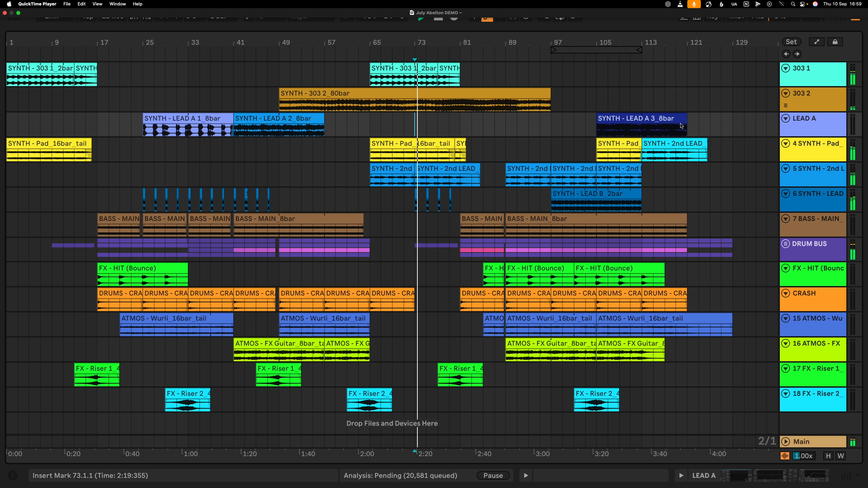Click the 1.00x zoom value field
This screenshot has width=868, height=488.
[x=804, y=456]
